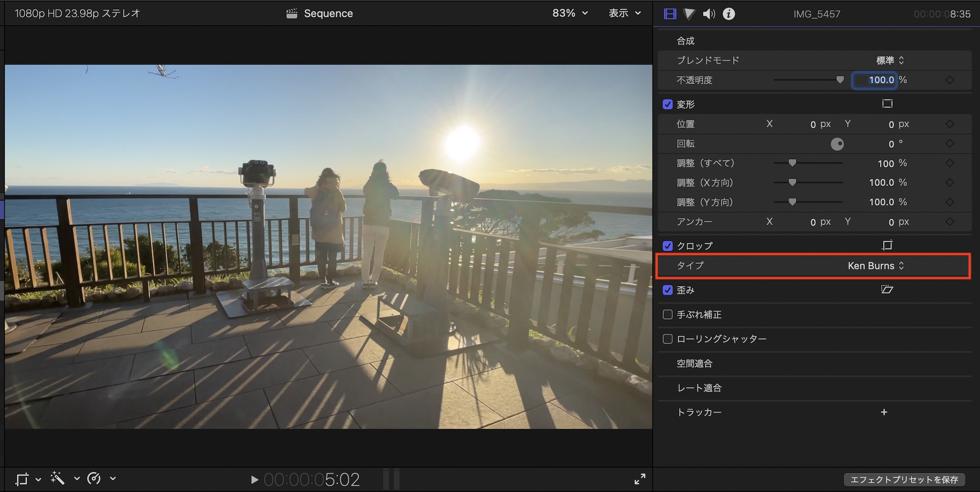Screen dimensions: 980x492
Task: Expand the transform tool options chevron
Action: [38, 479]
